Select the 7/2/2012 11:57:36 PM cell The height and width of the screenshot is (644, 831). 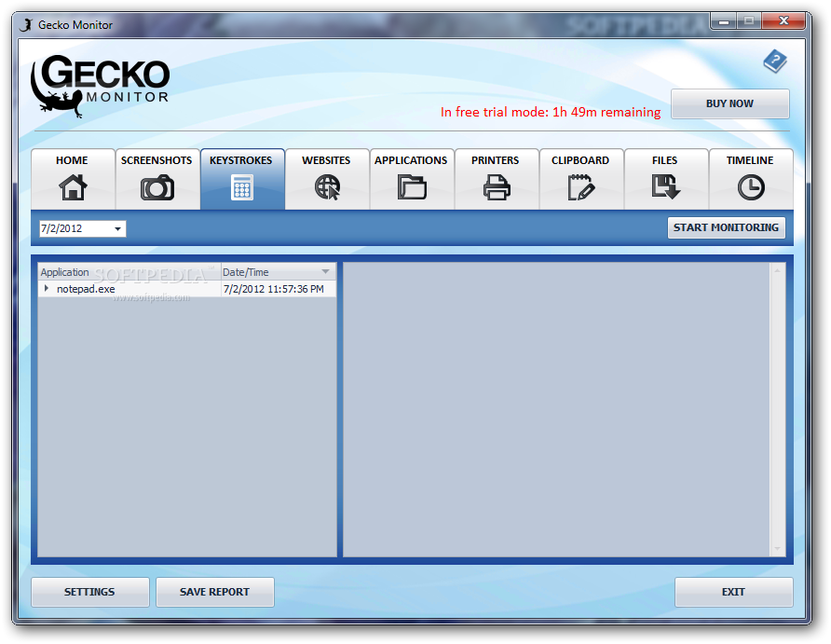[x=274, y=289]
